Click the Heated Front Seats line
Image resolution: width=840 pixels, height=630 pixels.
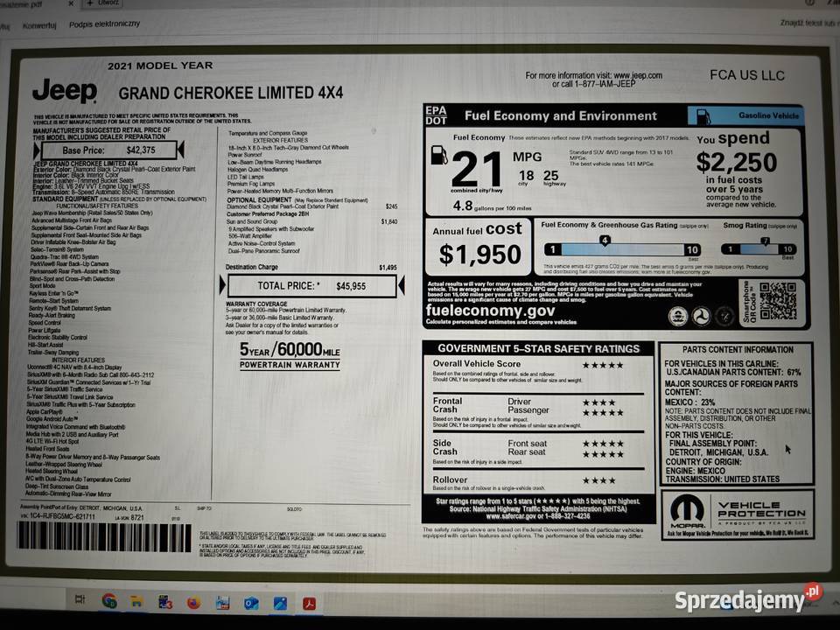coord(47,449)
